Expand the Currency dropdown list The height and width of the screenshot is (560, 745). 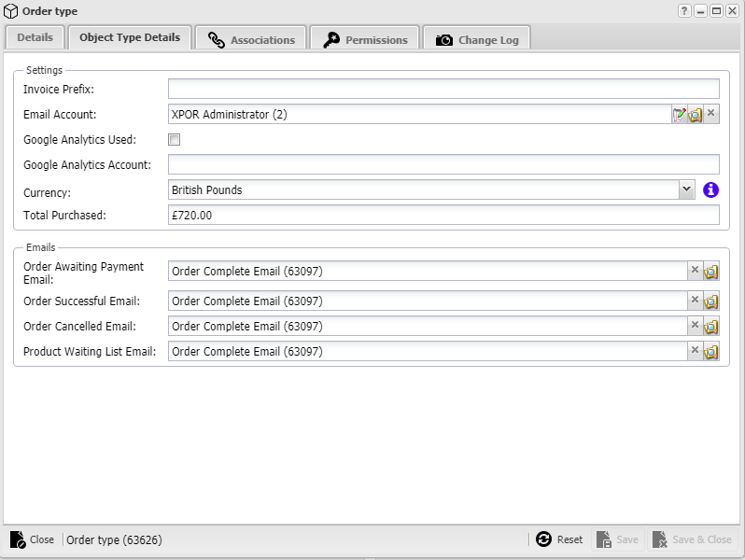(x=687, y=189)
